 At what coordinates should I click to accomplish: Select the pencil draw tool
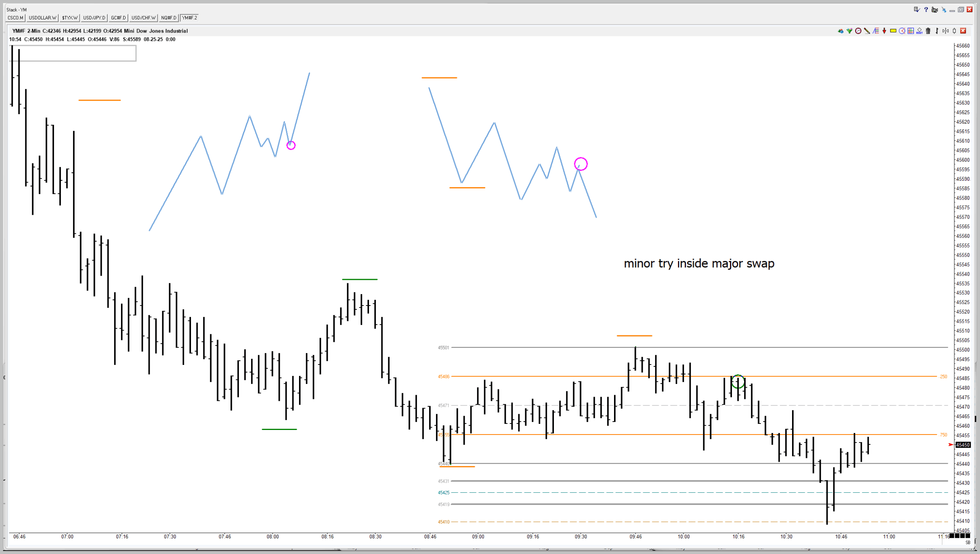coord(867,31)
